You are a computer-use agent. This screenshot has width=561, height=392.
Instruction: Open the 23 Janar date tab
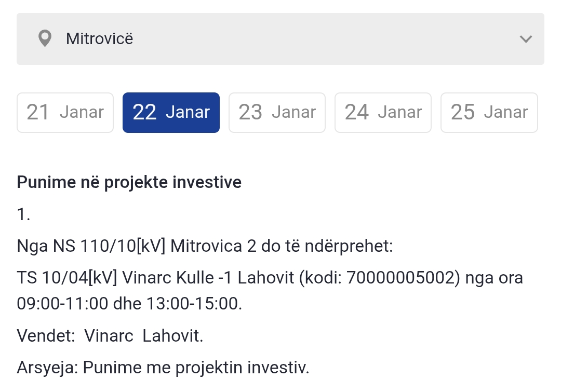[x=277, y=113]
